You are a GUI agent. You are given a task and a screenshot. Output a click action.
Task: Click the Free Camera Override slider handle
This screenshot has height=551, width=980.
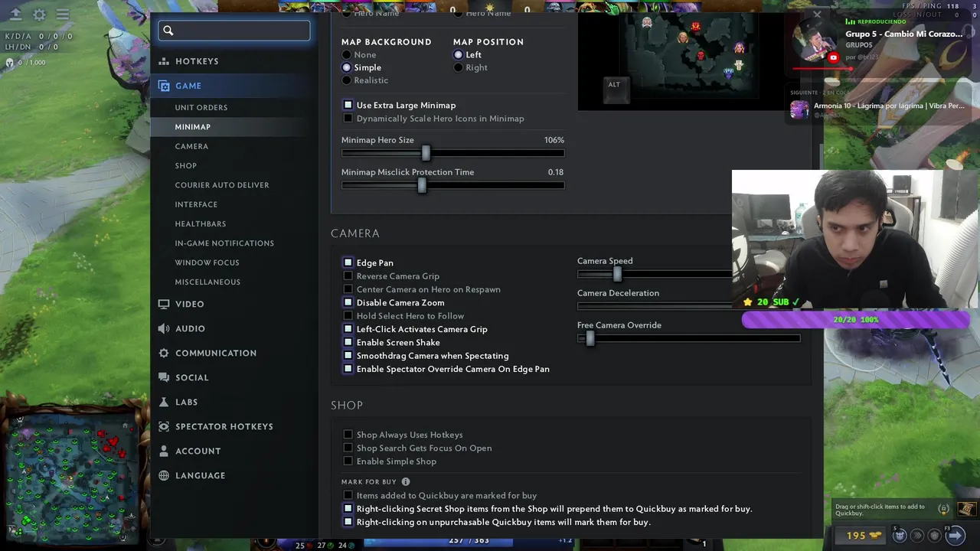coord(590,338)
